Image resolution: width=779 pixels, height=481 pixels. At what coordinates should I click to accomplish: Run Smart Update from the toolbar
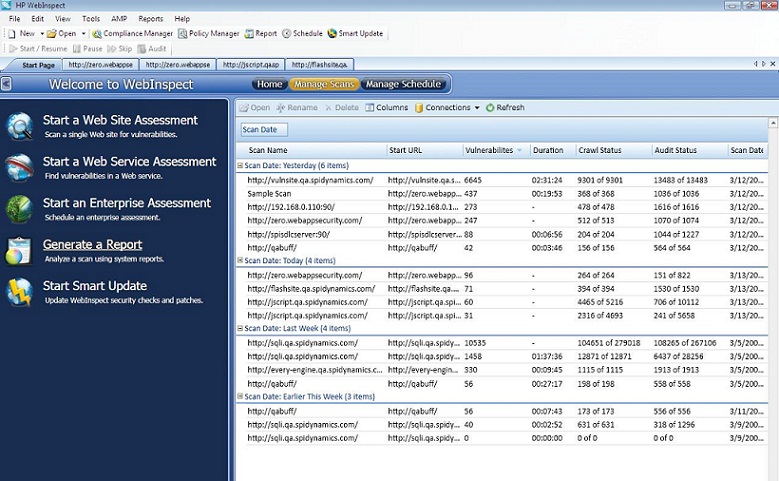pos(355,34)
